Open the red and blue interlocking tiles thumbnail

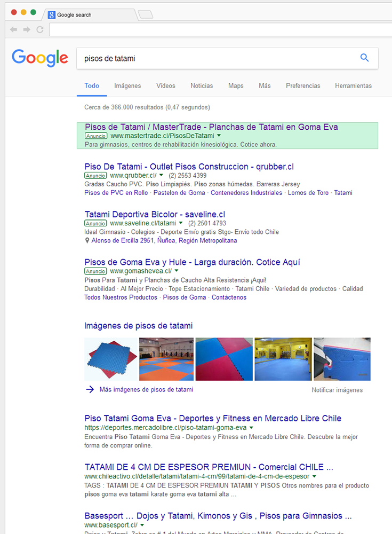(x=224, y=359)
